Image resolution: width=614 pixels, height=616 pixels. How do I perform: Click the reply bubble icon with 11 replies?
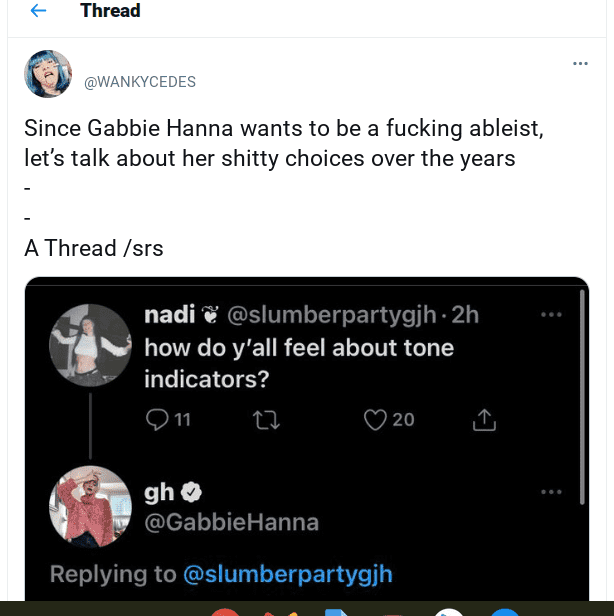point(159,420)
